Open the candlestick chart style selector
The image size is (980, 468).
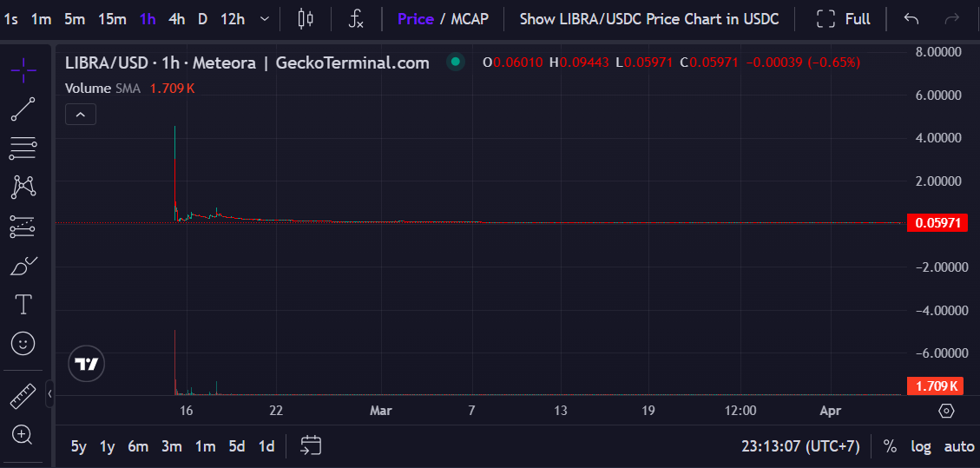coord(305,19)
